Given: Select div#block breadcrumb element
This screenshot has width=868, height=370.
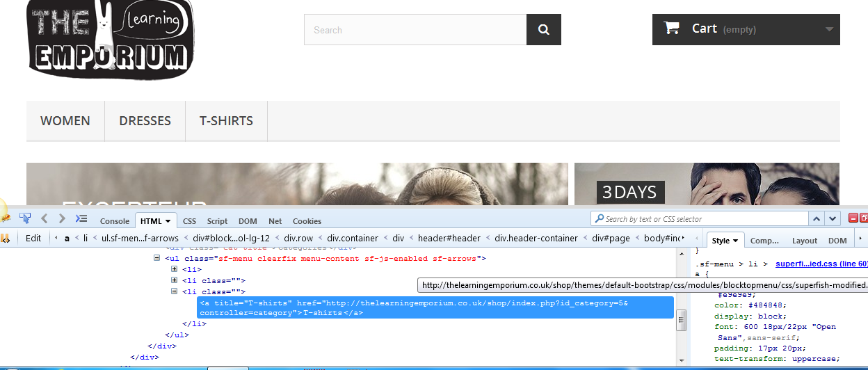Looking at the screenshot, I should pyautogui.click(x=231, y=238).
